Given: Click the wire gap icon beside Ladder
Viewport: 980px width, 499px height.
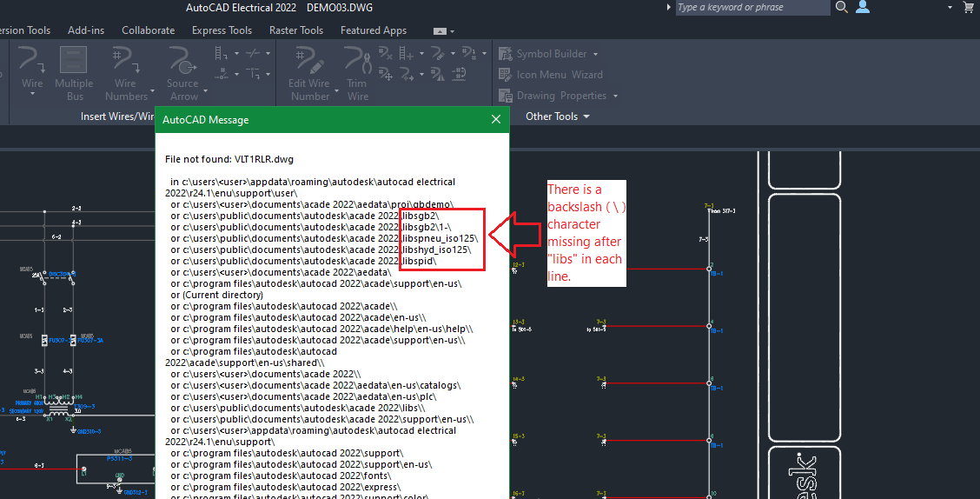Looking at the screenshot, I should point(253,54).
